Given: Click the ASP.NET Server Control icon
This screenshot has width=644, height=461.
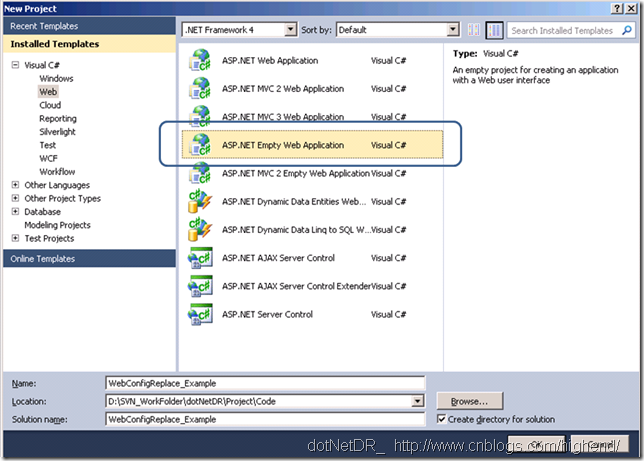Looking at the screenshot, I should coord(200,314).
